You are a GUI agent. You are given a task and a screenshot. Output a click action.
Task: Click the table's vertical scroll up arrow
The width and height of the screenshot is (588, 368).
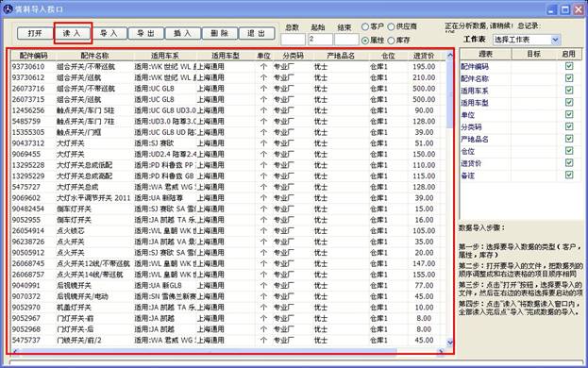pyautogui.click(x=450, y=55)
